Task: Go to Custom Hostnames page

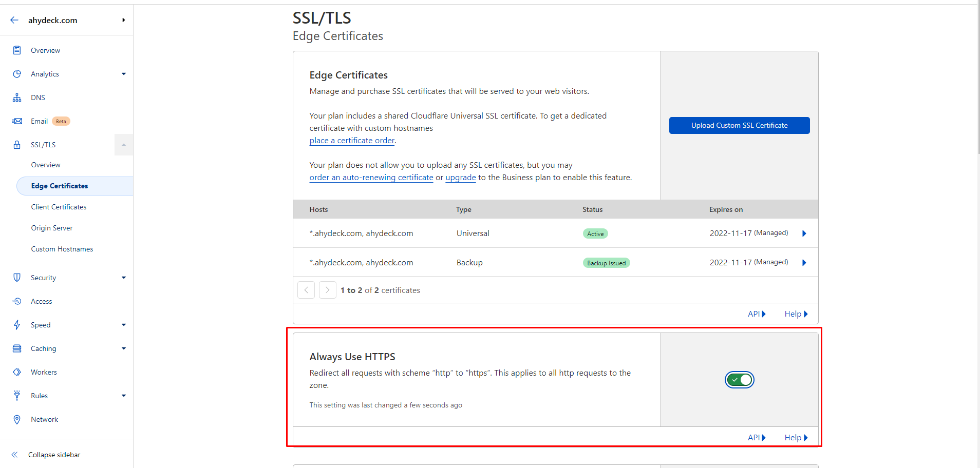Action: pos(62,249)
